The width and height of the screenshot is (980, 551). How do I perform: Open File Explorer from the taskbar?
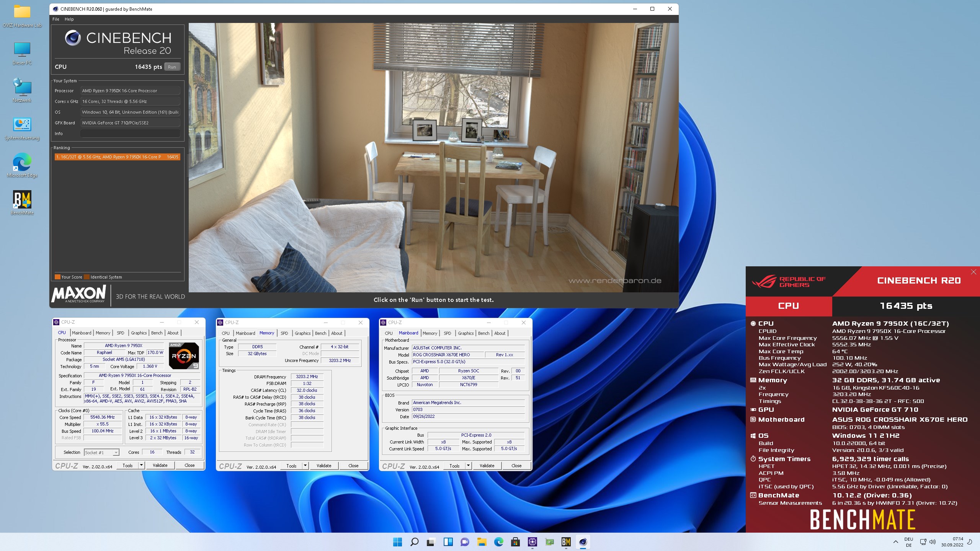(482, 542)
